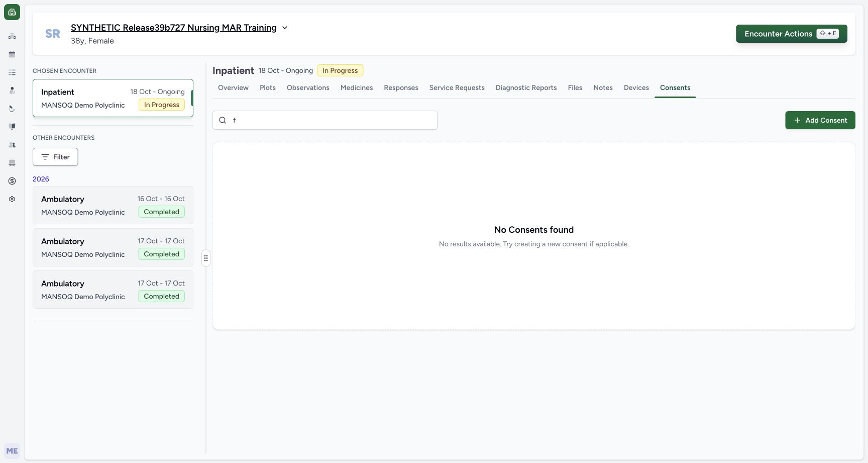Click the search magnifier icon in consent search
Image resolution: width=868 pixels, height=463 pixels.
coord(223,120)
